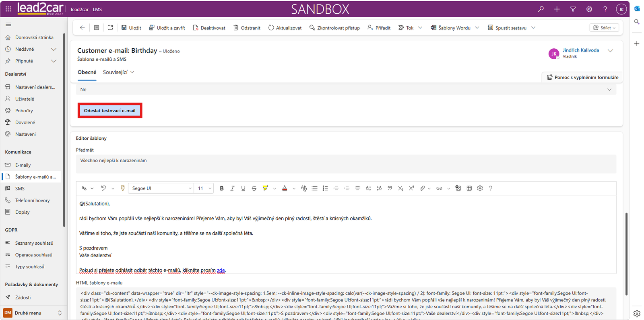Open the Segoe UI font family dropdown
This screenshot has width=644, height=320.
(x=161, y=188)
